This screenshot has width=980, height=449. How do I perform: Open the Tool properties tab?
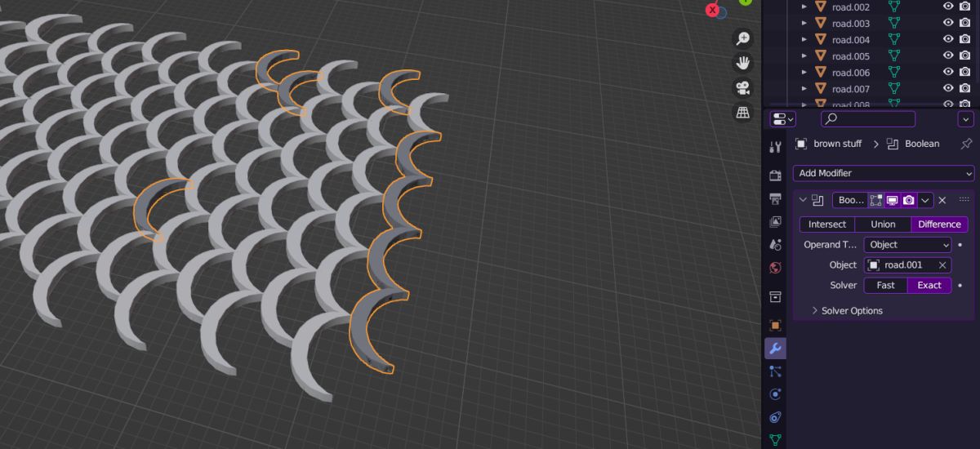point(775,147)
